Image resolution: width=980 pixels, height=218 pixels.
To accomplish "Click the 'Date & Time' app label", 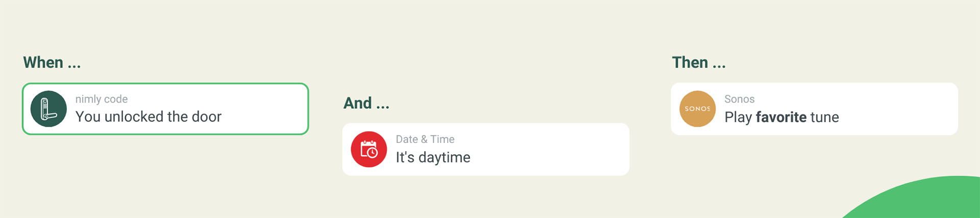I will tap(425, 139).
